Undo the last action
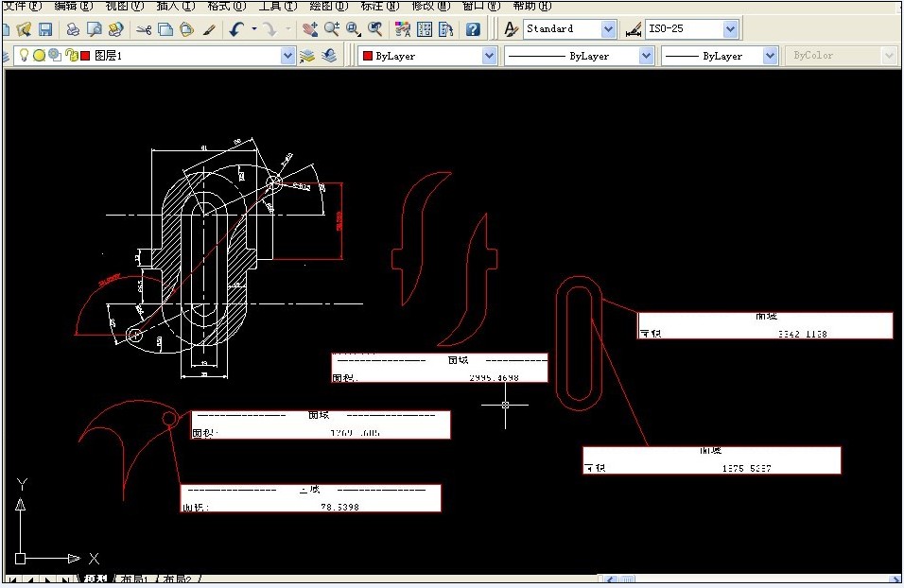The image size is (904, 588). click(236, 28)
